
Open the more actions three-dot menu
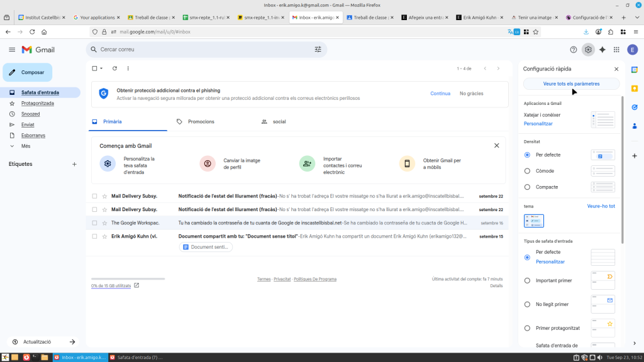pyautogui.click(x=128, y=69)
